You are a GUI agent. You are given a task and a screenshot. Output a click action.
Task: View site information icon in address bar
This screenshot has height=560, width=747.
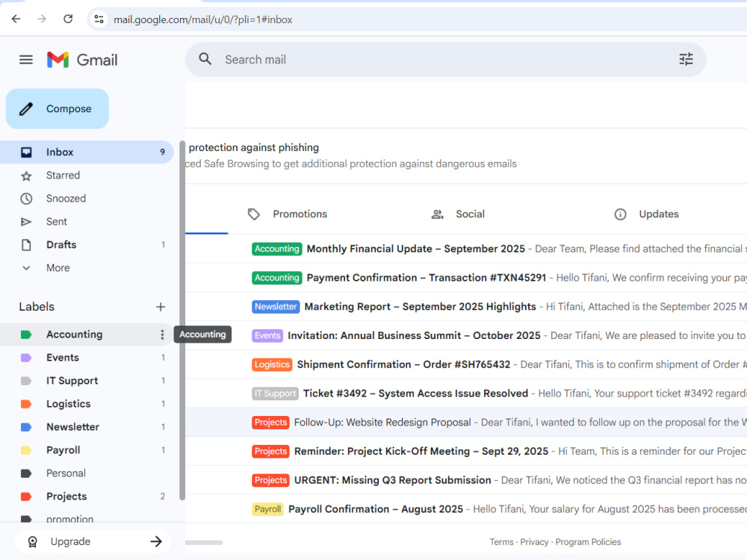click(x=99, y=19)
